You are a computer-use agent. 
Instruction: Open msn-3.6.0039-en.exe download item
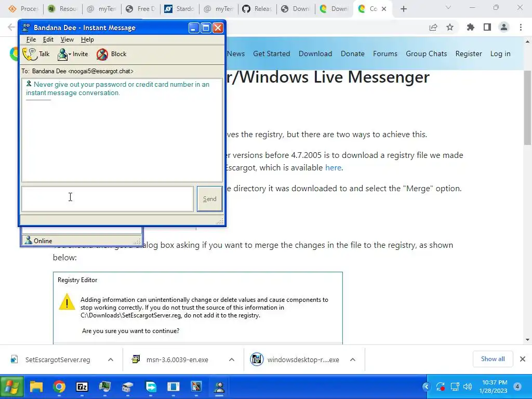click(x=171, y=360)
